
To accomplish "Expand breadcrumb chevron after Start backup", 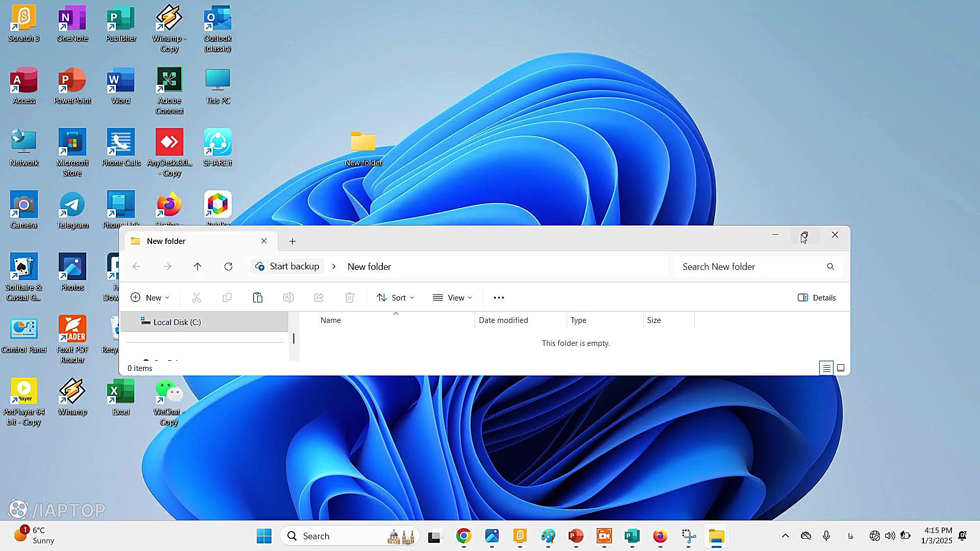I will tap(334, 266).
